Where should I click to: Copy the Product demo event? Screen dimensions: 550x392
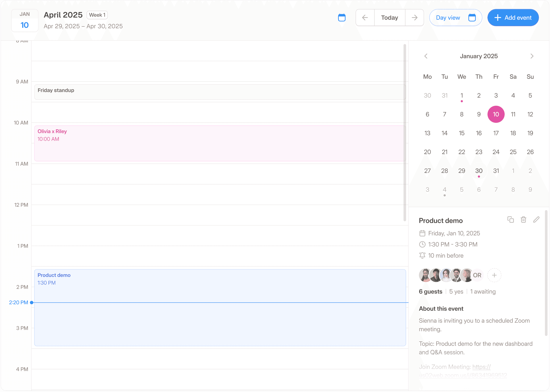511,219
